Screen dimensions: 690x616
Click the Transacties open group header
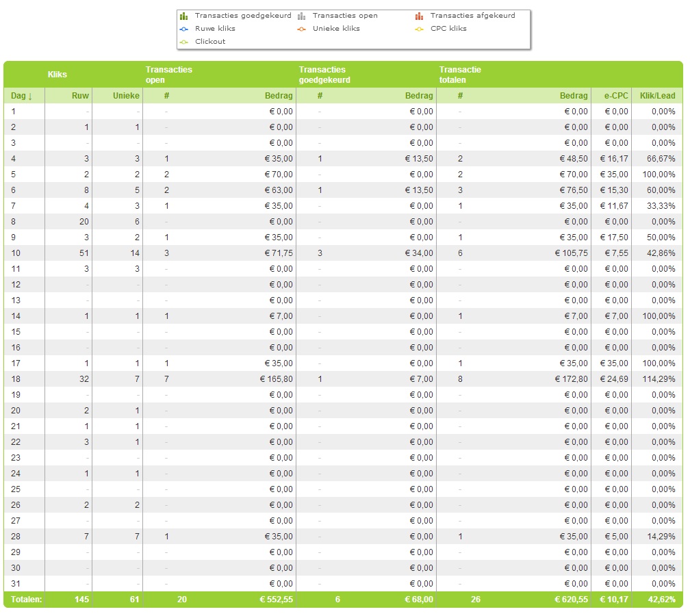168,75
